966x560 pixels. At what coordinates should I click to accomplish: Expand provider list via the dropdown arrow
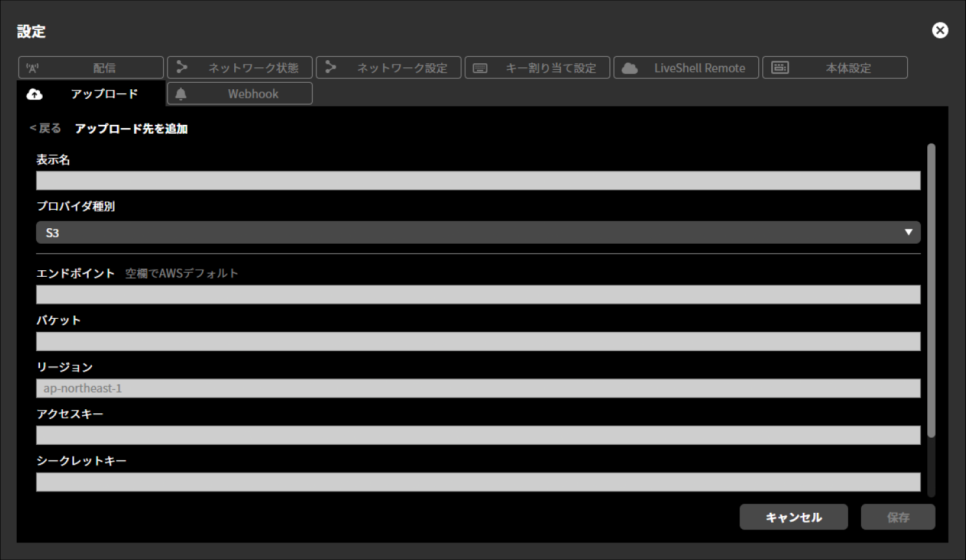[908, 232]
